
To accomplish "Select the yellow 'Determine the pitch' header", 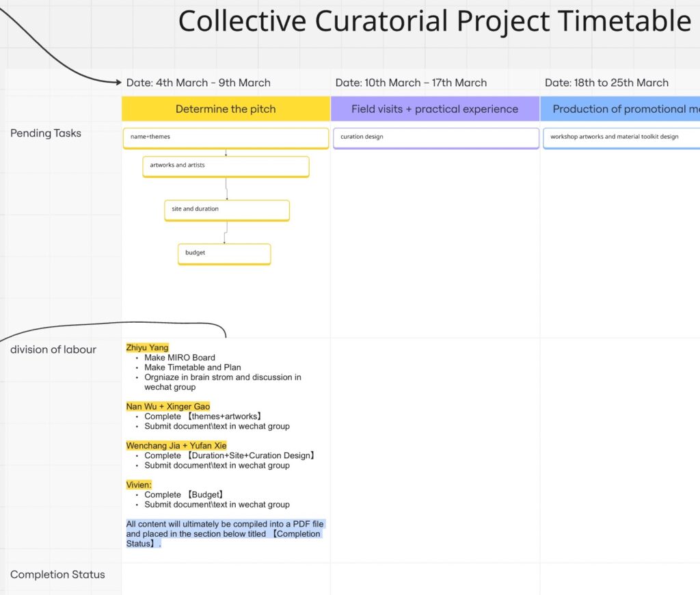I will click(x=226, y=109).
